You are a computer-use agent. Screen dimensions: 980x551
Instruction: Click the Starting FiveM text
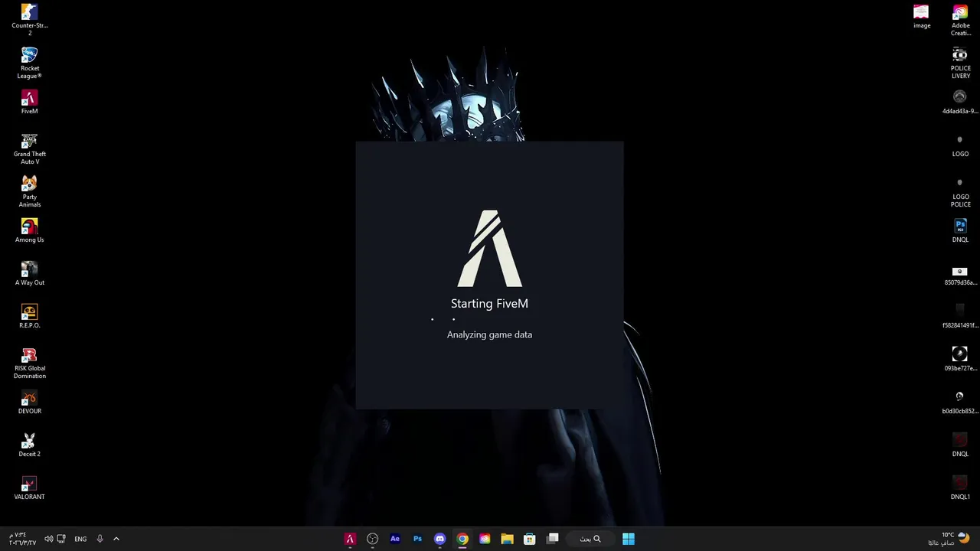tap(489, 304)
